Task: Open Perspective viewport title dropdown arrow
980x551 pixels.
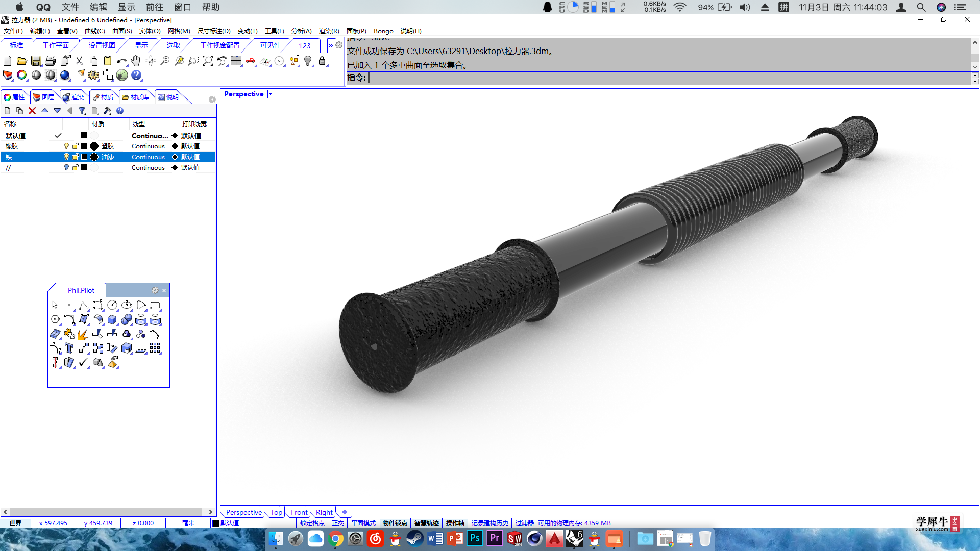Action: [271, 94]
